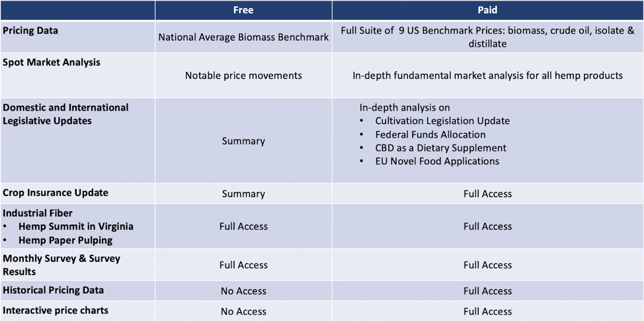Select Monthly Survey & Survey Results label
The height and width of the screenshot is (321, 644).
[61, 265]
